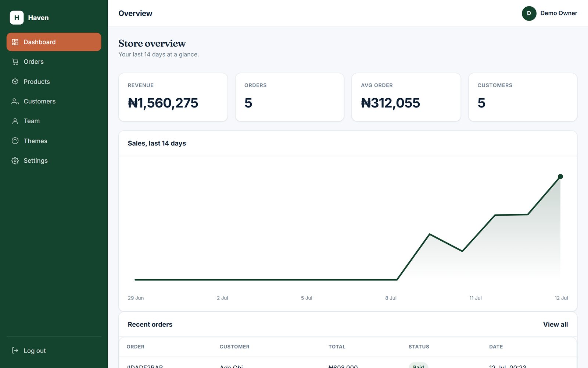Click the Recent orders heading
Screen dimensions: 588x368
coord(150,325)
